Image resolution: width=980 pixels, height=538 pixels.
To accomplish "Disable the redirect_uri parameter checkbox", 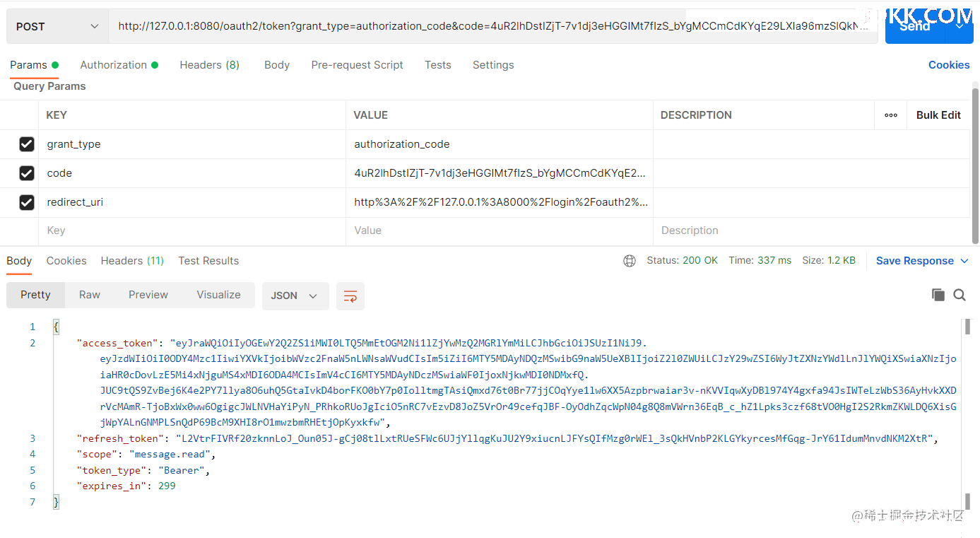I will click(x=27, y=202).
